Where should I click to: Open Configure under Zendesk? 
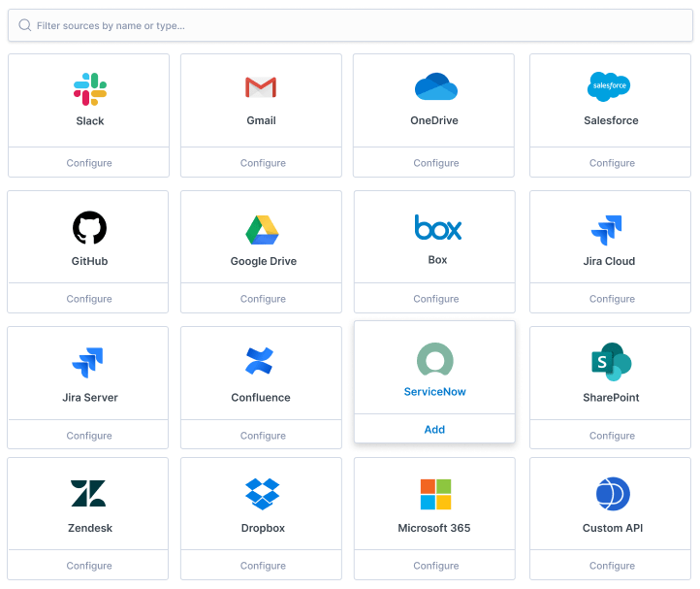(89, 566)
